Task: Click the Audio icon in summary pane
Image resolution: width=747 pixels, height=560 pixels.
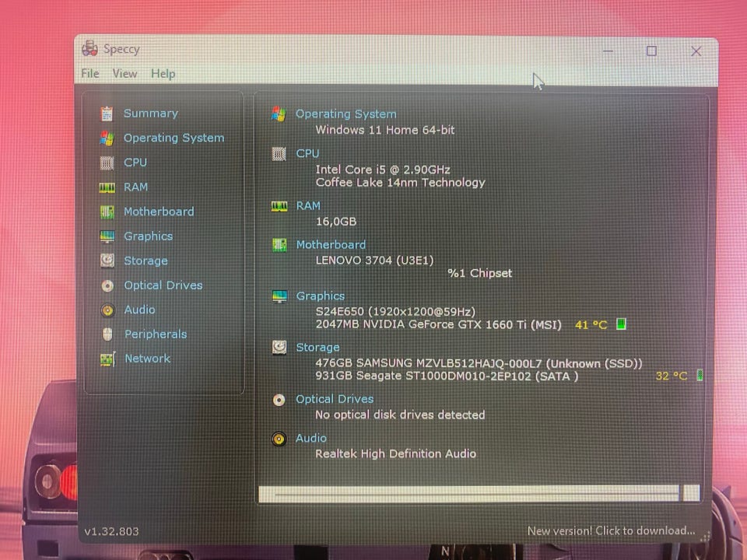Action: pyautogui.click(x=279, y=439)
